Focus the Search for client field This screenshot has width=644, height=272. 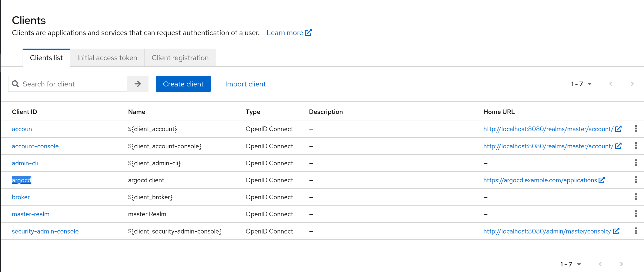[x=73, y=84]
